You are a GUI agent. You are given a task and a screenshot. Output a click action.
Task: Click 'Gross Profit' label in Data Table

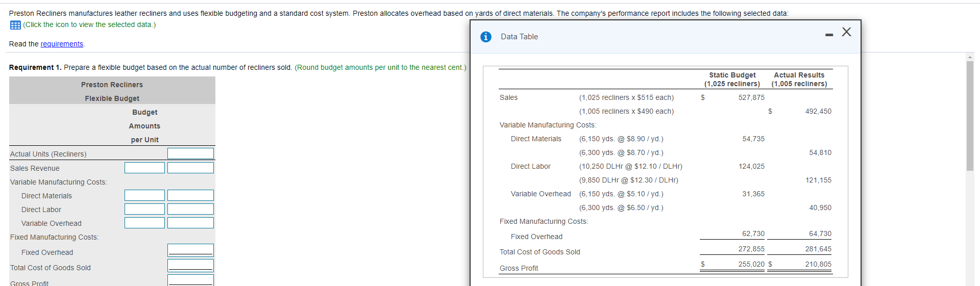tap(519, 268)
